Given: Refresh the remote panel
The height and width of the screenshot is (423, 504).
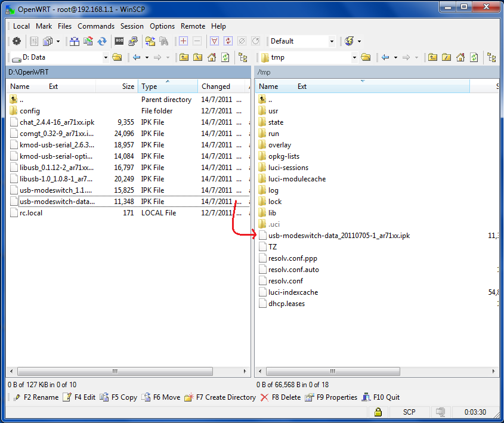Looking at the screenshot, I should click(474, 57).
